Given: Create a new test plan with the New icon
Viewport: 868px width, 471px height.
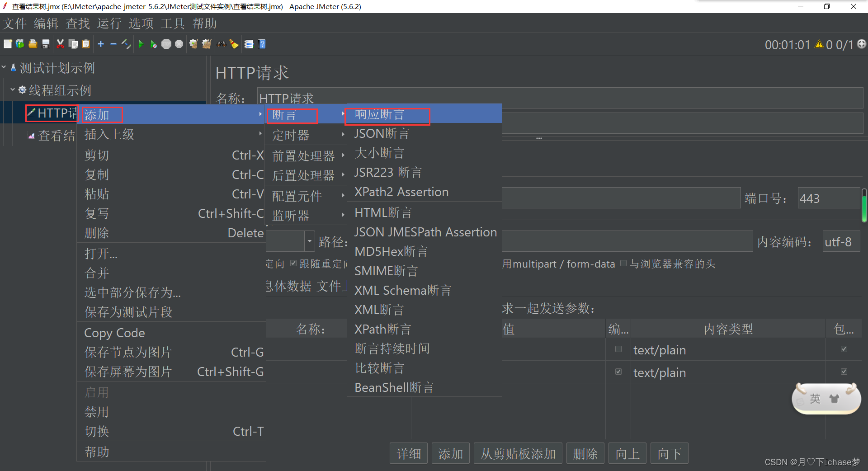Looking at the screenshot, I should (x=8, y=44).
